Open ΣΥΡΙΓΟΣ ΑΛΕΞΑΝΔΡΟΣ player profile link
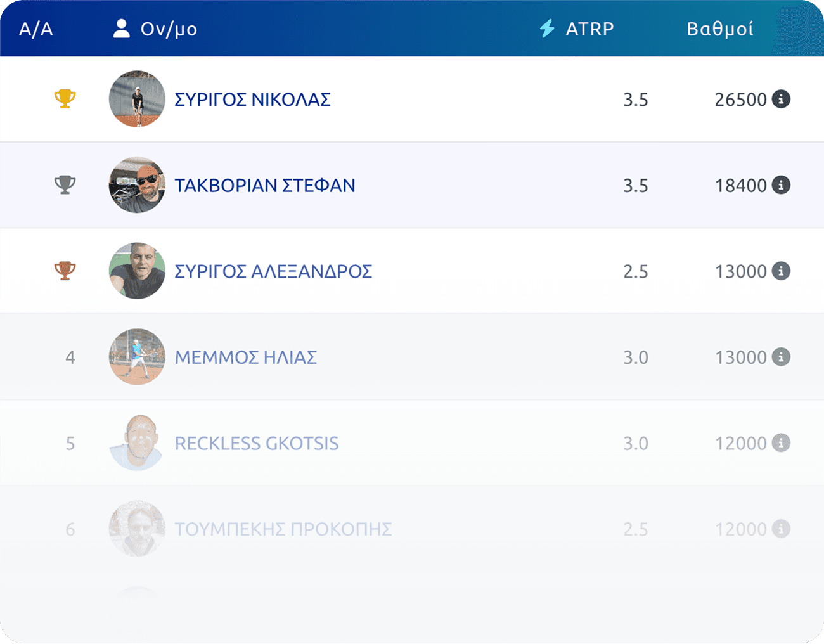The height and width of the screenshot is (644, 824). pyautogui.click(x=273, y=271)
